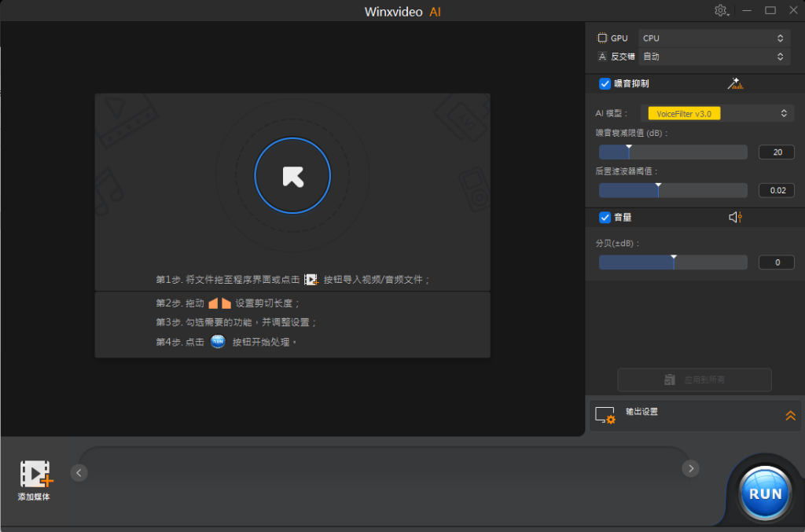The height and width of the screenshot is (532, 805).
Task: Click the Add Media (添加媒体) film icon
Action: coord(35,475)
